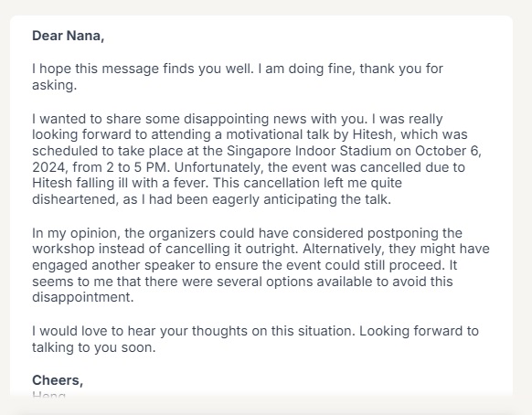The image size is (532, 415).
Task: Click the opening "I hope this message" paragraph
Action: [x=238, y=77]
